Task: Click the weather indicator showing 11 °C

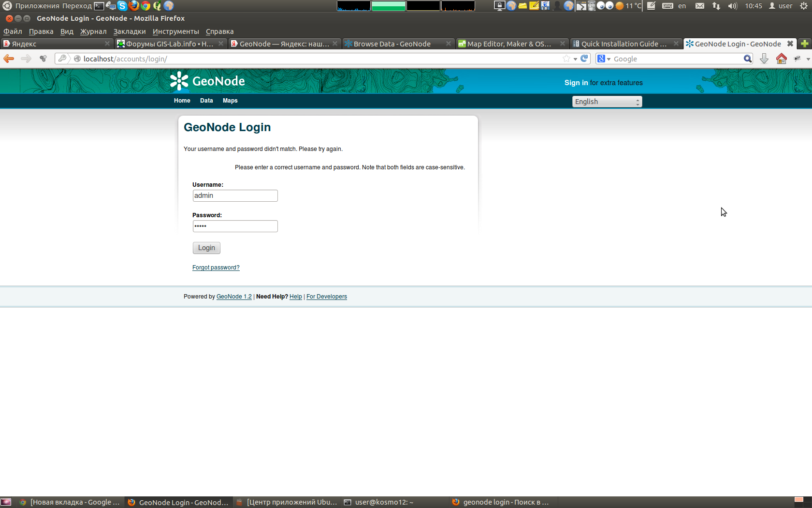Action: [x=628, y=6]
